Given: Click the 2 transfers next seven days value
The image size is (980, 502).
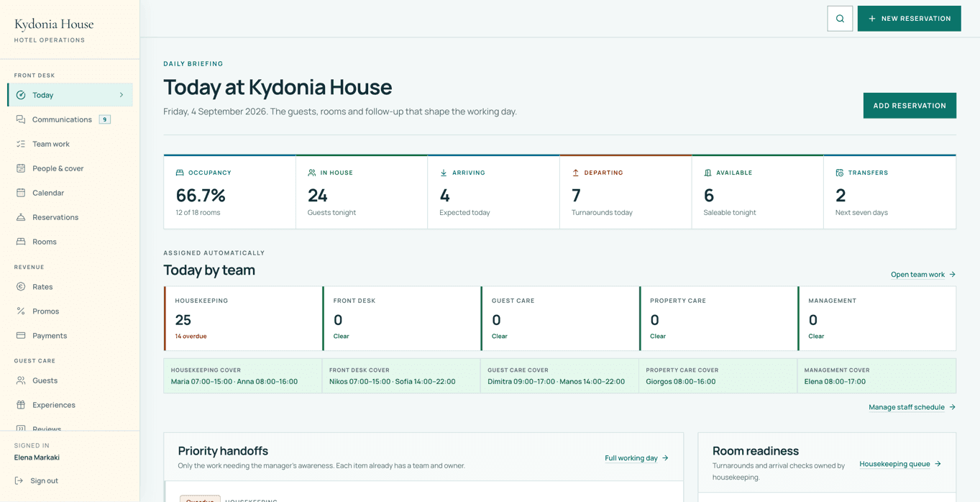Looking at the screenshot, I should (x=841, y=195).
